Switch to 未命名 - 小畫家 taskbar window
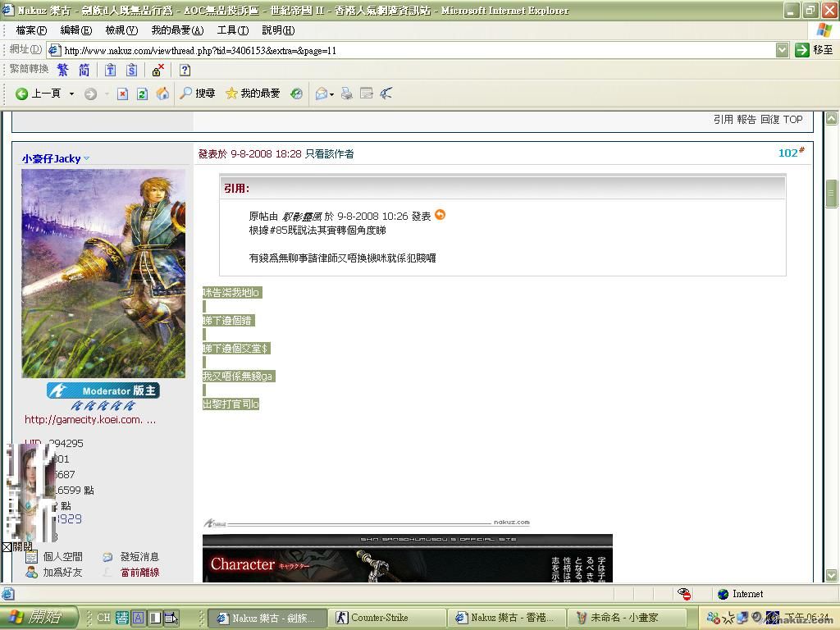 pos(626,618)
